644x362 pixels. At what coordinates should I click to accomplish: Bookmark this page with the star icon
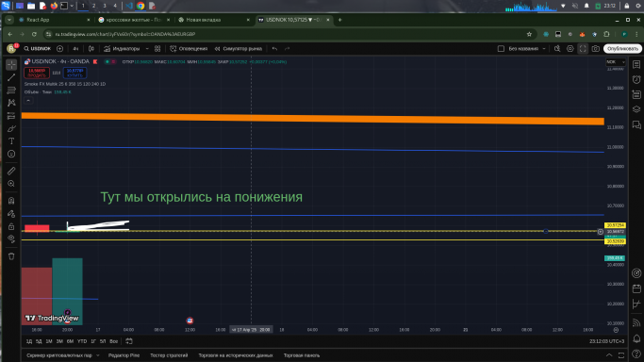click(529, 34)
